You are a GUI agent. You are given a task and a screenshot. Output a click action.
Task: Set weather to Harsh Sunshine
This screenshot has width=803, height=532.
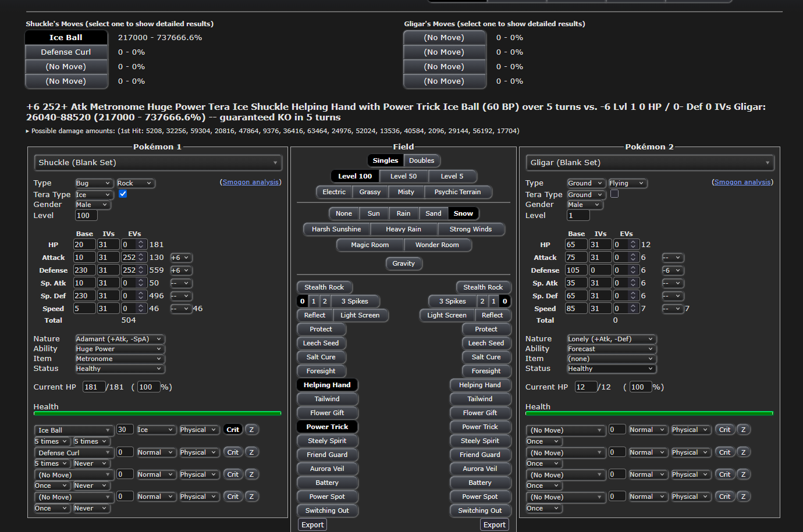coord(336,229)
